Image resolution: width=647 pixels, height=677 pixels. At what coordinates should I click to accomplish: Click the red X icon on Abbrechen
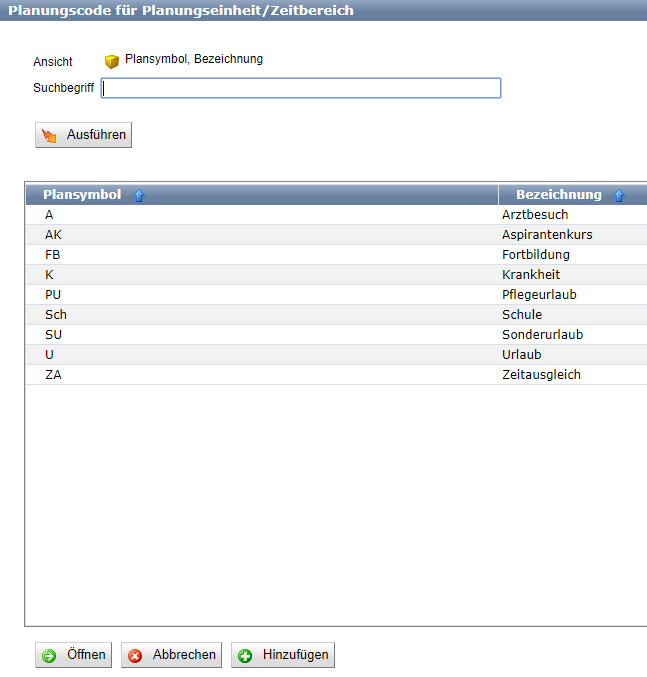135,656
